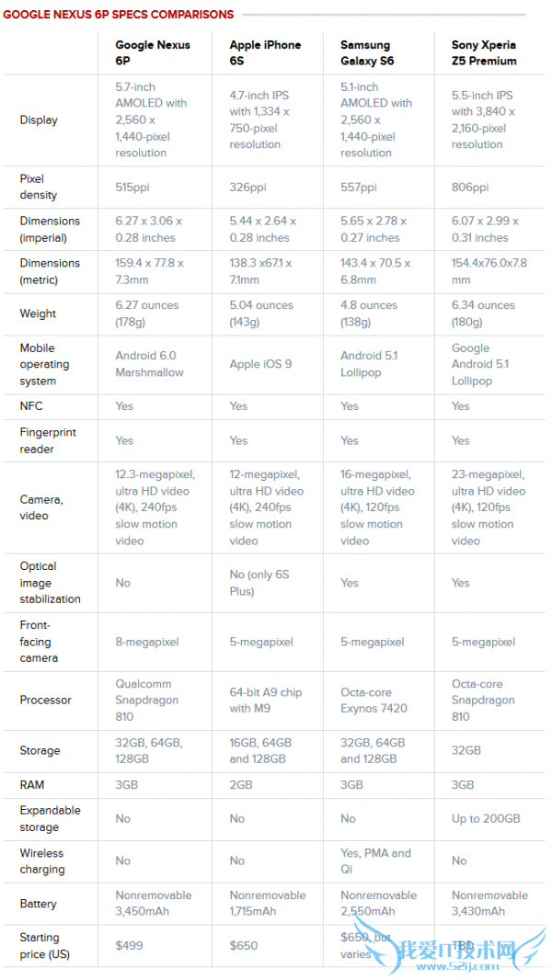Viewport: 552px width, 980px height.
Task: Select the 'Up to 200GB' storage cell
Action: [486, 818]
